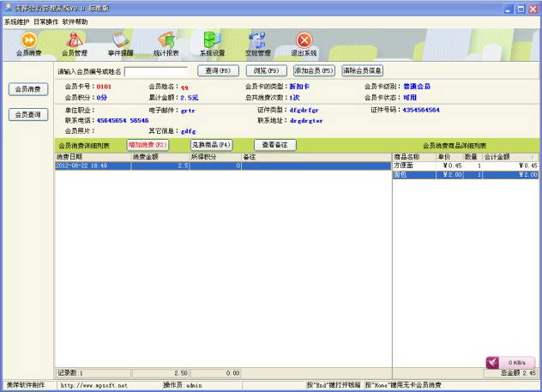Screen dimensions: 542x392
Task: Click the 查看备注 button
Action: coord(275,145)
